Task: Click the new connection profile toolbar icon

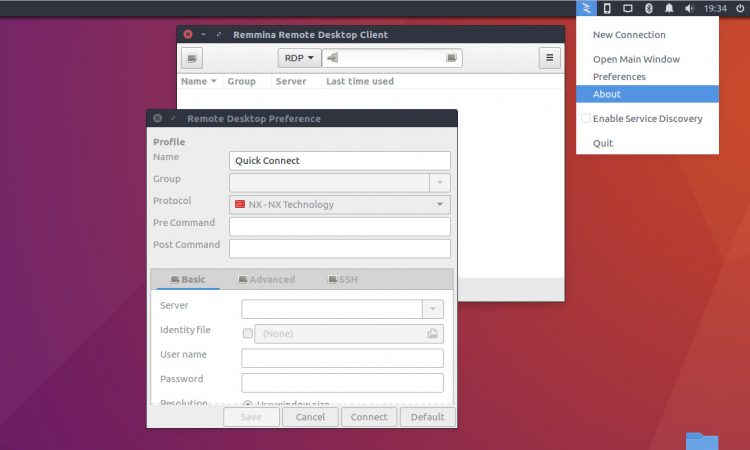Action: click(x=192, y=58)
